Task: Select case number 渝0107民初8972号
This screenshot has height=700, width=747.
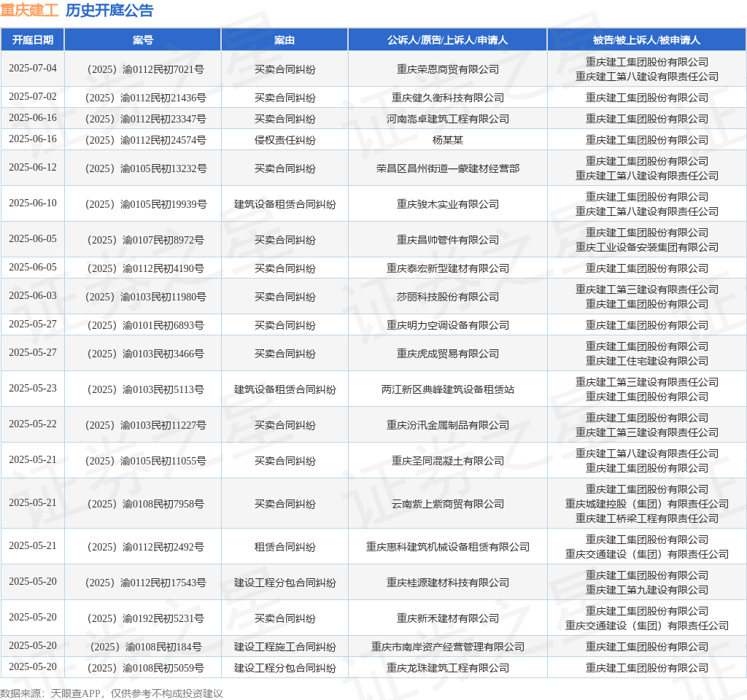Action: (x=145, y=240)
